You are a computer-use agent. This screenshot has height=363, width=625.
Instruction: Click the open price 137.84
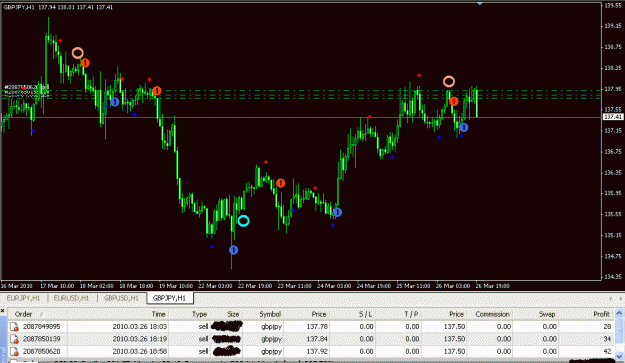(x=317, y=339)
